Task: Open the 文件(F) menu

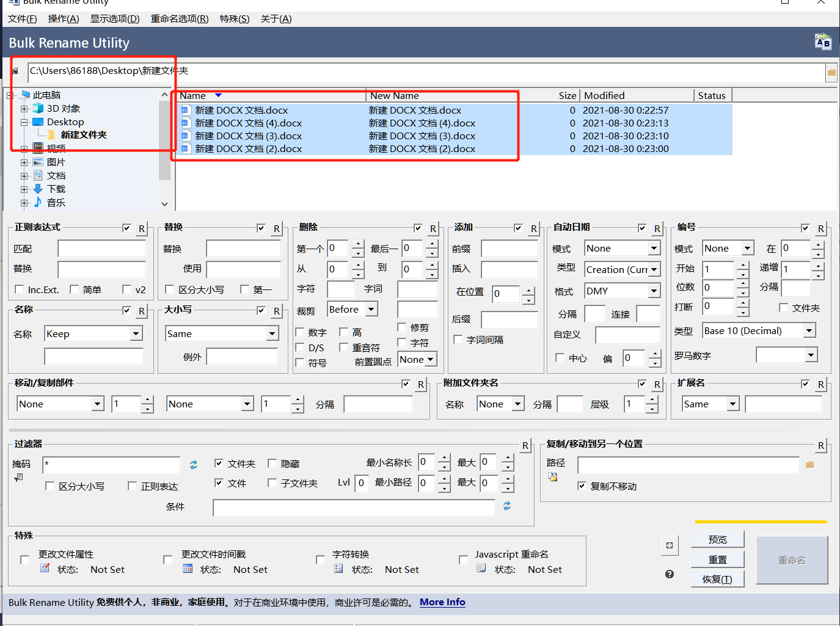Action: coord(23,19)
